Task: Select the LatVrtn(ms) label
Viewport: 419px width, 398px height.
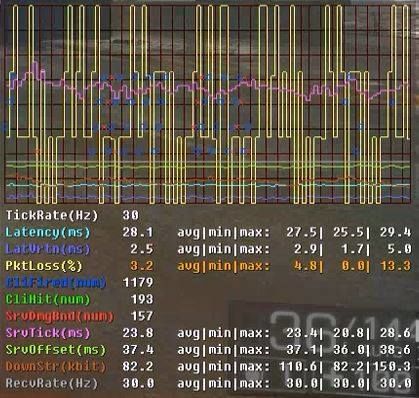Action: point(48,249)
